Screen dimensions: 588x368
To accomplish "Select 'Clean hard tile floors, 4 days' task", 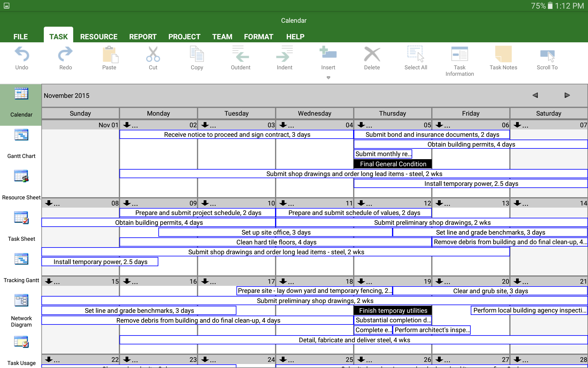I will pyautogui.click(x=276, y=242).
